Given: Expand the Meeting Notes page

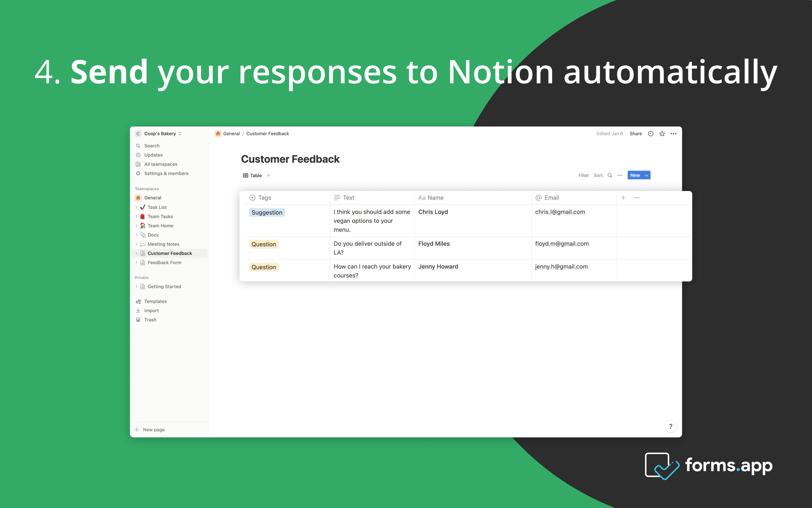Looking at the screenshot, I should click(137, 244).
